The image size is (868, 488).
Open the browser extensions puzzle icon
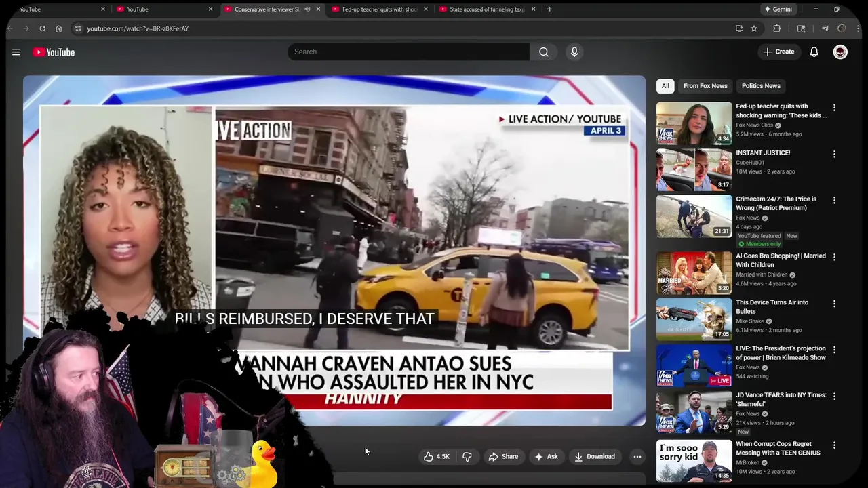[x=777, y=28]
